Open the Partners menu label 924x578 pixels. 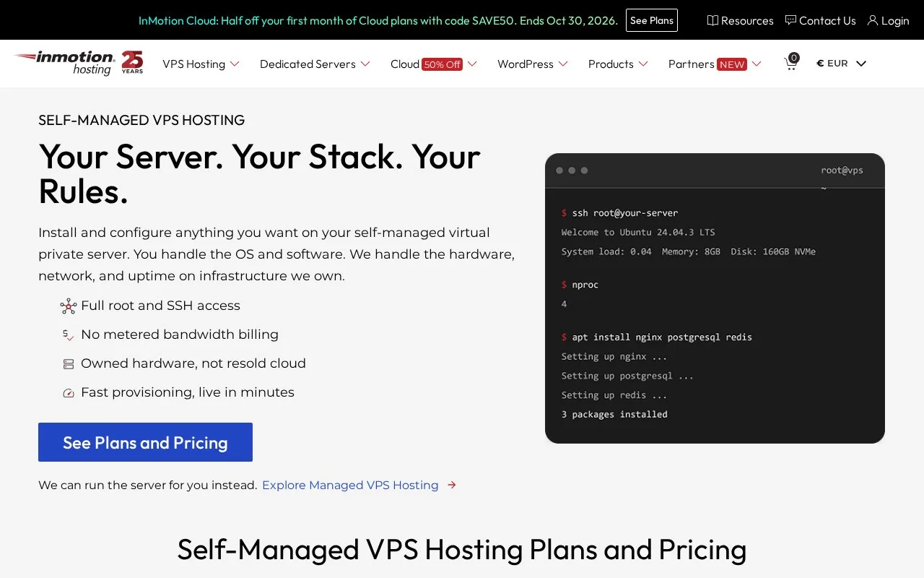pyautogui.click(x=691, y=64)
